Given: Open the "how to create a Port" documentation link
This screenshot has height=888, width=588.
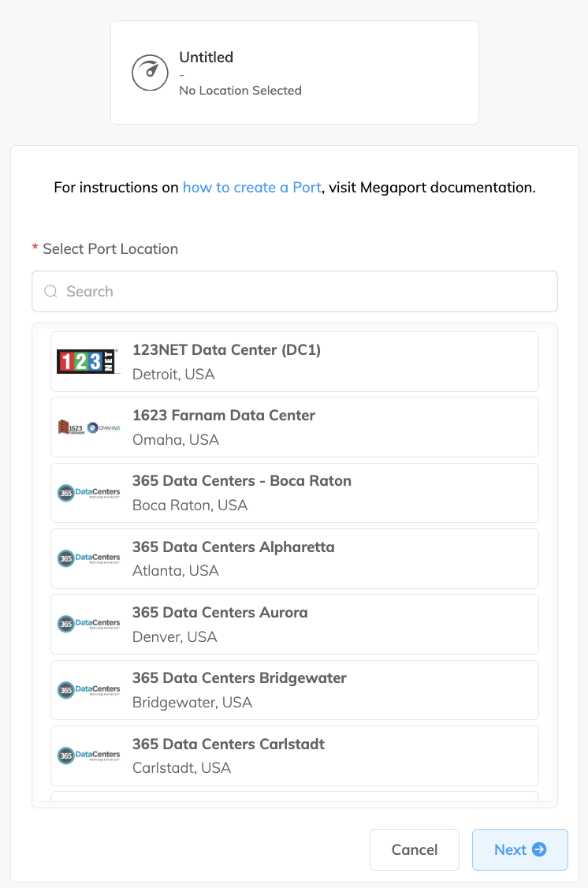Looking at the screenshot, I should tap(251, 187).
